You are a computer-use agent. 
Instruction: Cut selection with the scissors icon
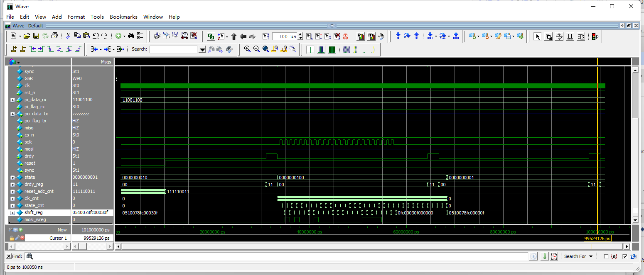tap(68, 36)
